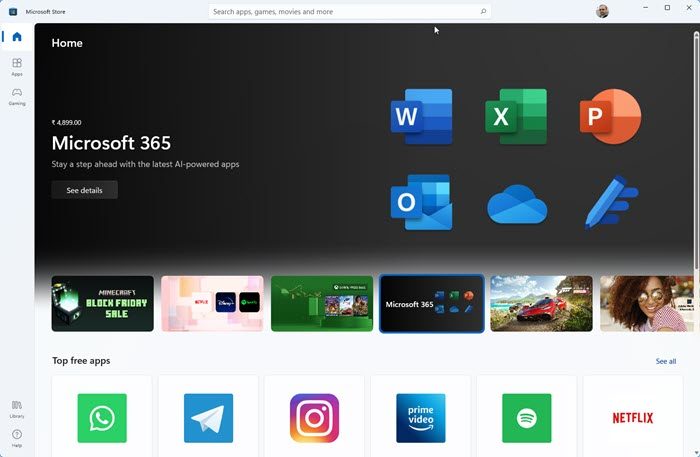
Task: Open the Prime Video app tile
Action: pos(421,416)
